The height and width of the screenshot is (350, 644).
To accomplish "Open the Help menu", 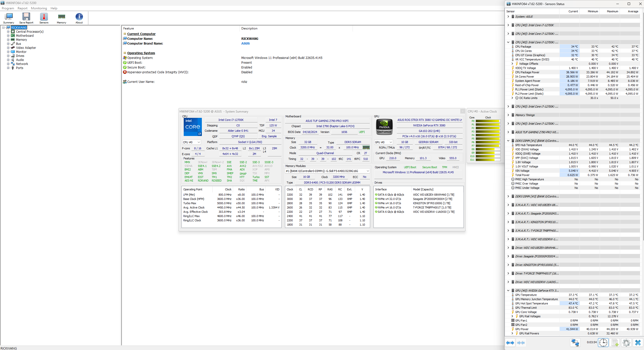I will 54,8.
